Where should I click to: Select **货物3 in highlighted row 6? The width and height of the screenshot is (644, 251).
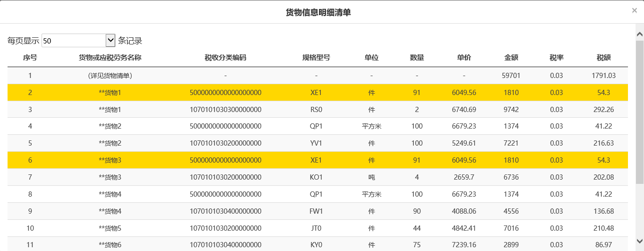[110, 160]
